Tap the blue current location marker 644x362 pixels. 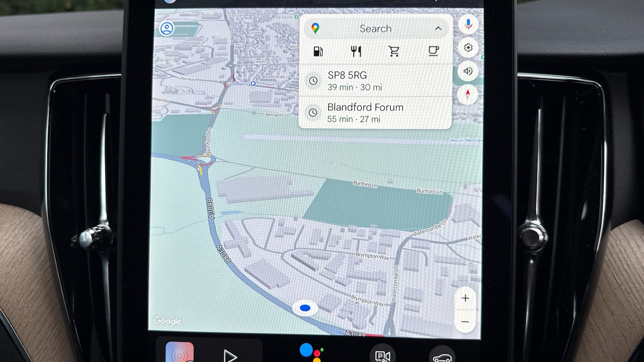click(305, 308)
